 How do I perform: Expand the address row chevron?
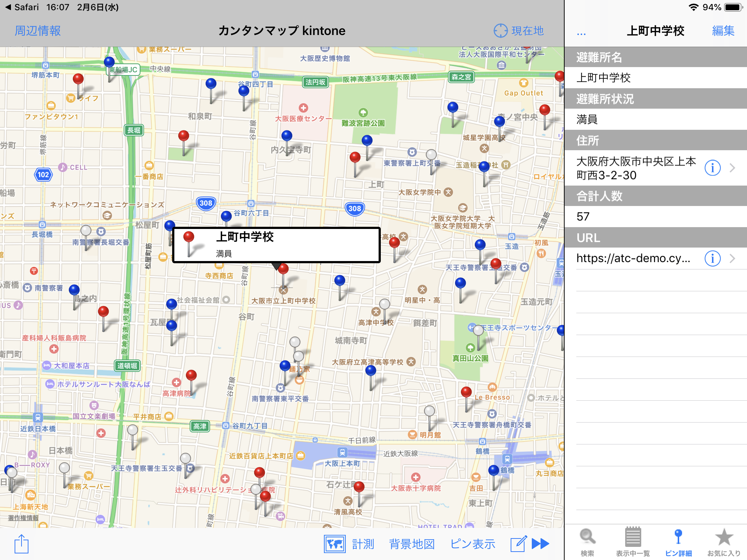[732, 168]
